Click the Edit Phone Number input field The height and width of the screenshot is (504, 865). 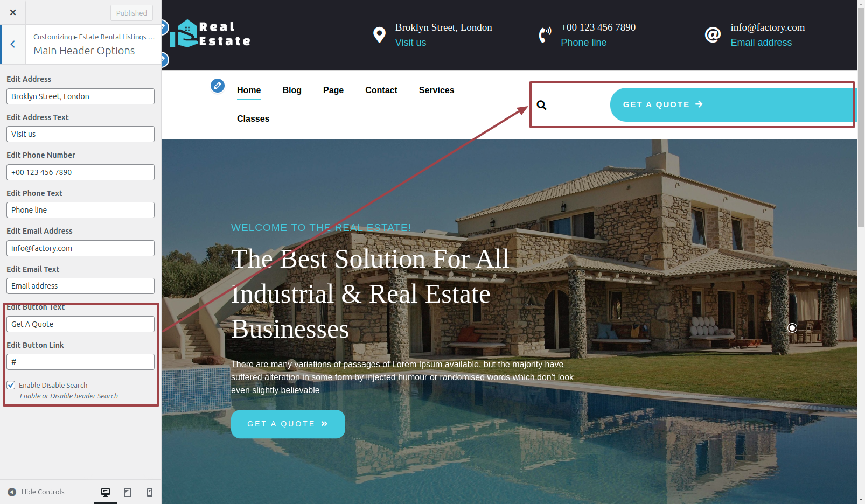pos(80,172)
